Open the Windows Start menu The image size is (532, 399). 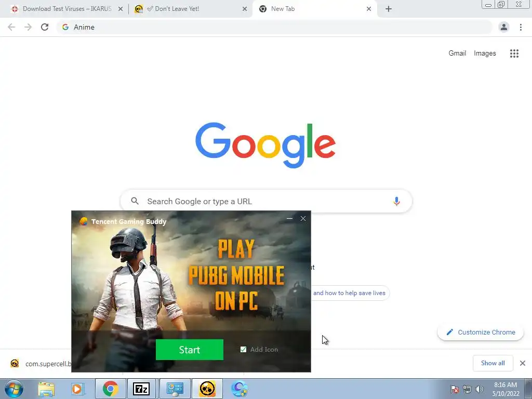pyautogui.click(x=14, y=389)
